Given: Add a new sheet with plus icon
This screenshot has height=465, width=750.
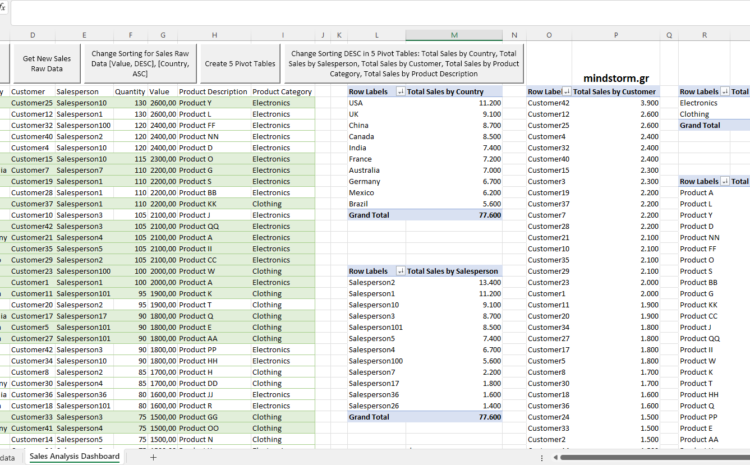Looking at the screenshot, I should [x=153, y=457].
